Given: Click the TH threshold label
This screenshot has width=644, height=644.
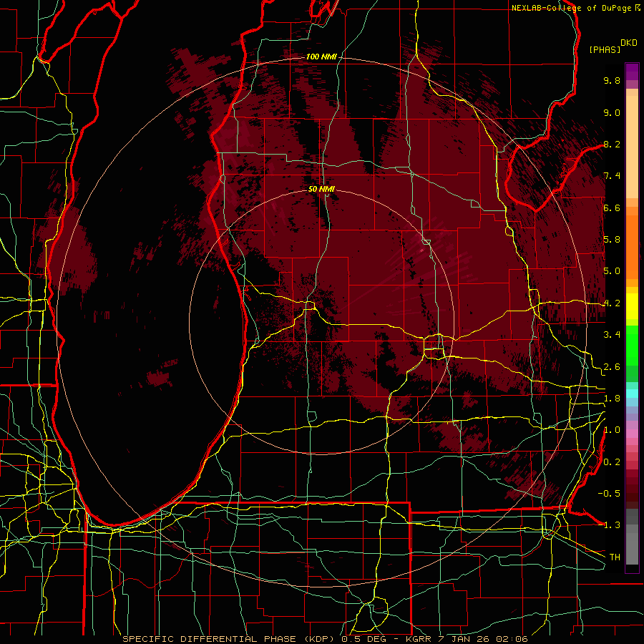Looking at the screenshot, I should tap(615, 557).
